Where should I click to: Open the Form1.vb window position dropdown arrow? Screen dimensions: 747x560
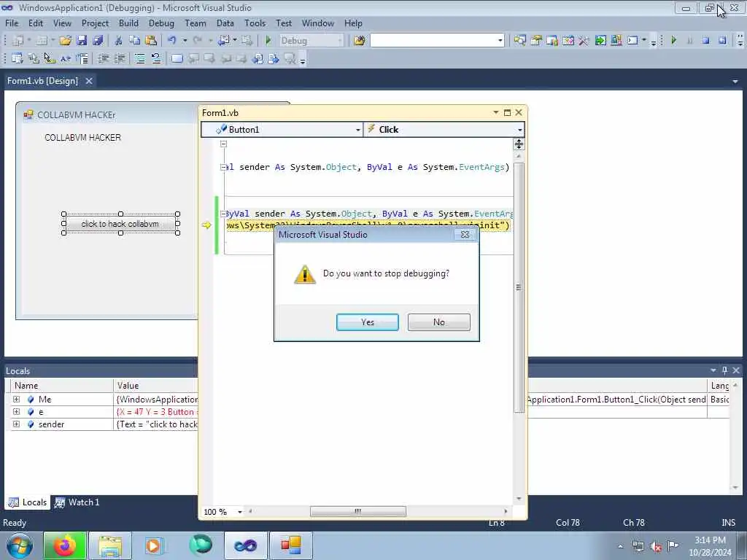[x=496, y=112]
